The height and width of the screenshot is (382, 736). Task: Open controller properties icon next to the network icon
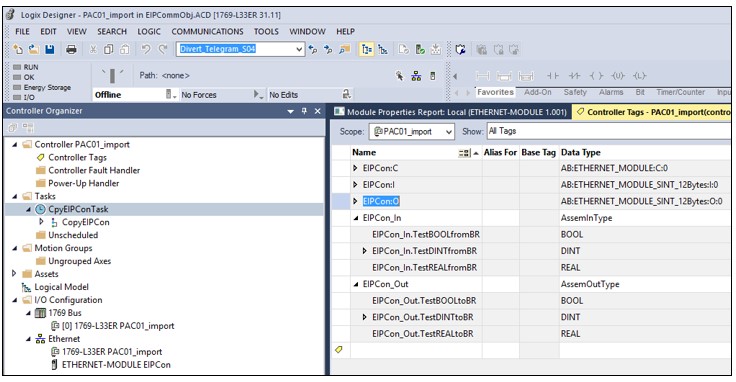point(433,76)
